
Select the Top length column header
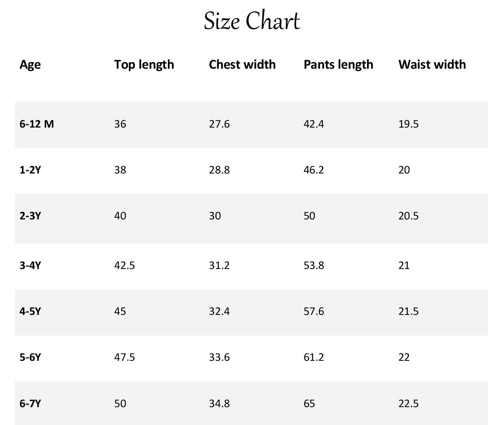point(144,65)
